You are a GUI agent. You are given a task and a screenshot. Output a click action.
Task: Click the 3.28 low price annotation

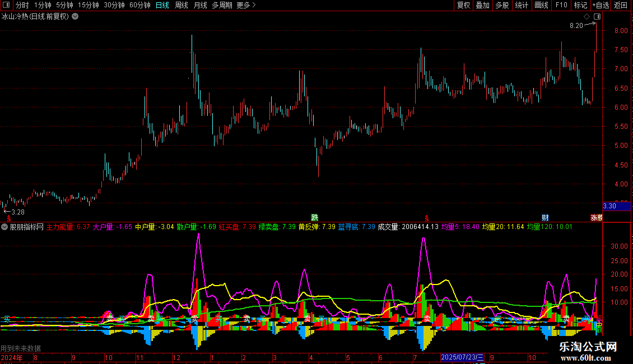pyautogui.click(x=18, y=212)
